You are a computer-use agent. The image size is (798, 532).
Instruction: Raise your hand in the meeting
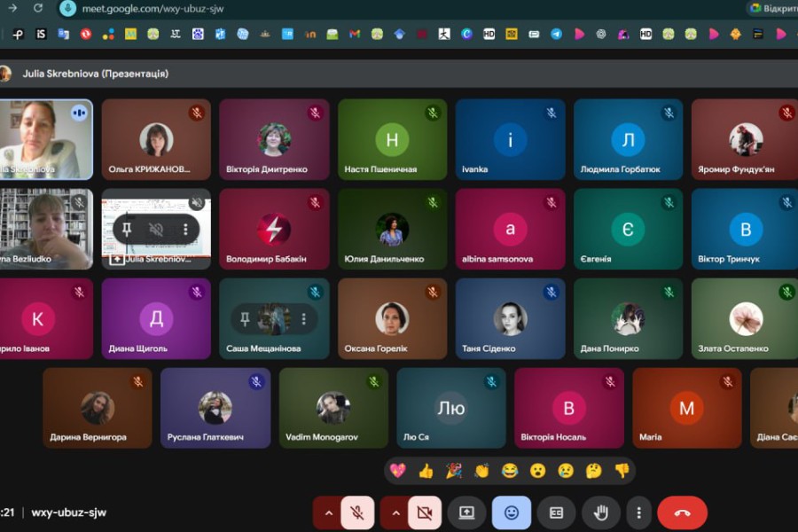pos(600,512)
